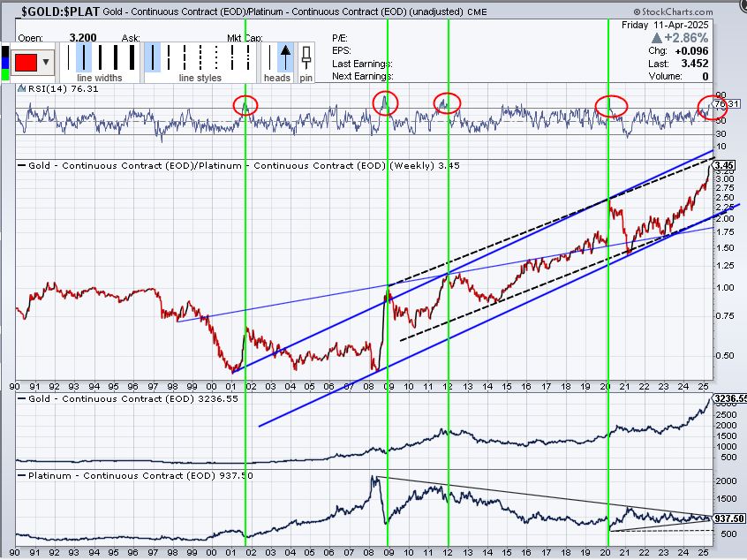Select the arrowhead line option
The width and height of the screenshot is (747, 560).
285,57
